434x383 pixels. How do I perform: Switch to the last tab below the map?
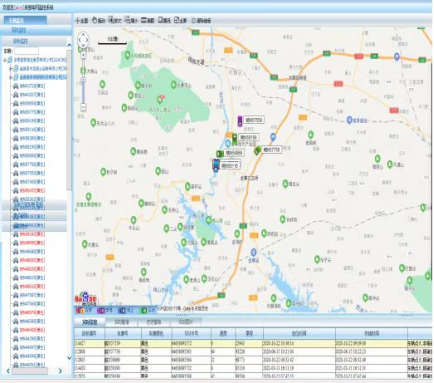click(x=186, y=322)
